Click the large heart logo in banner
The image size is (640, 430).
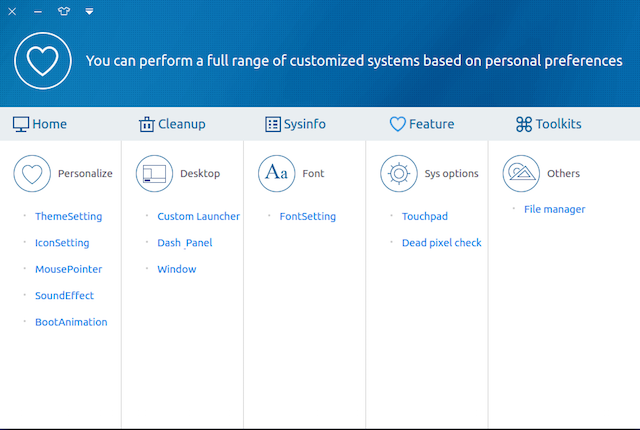(x=43, y=61)
